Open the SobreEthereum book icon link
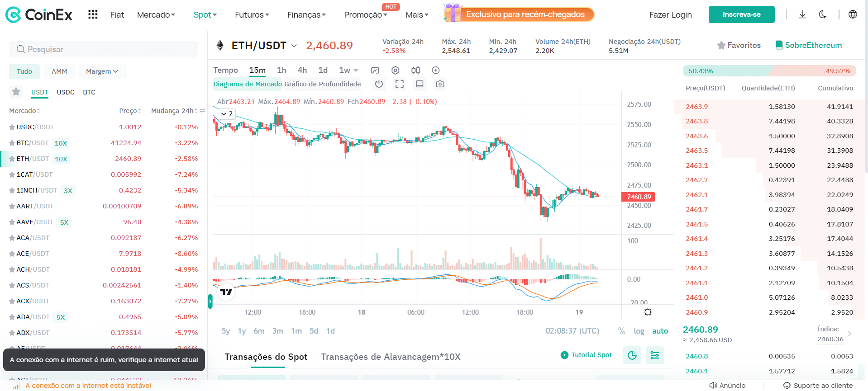868x391 pixels. tap(779, 45)
